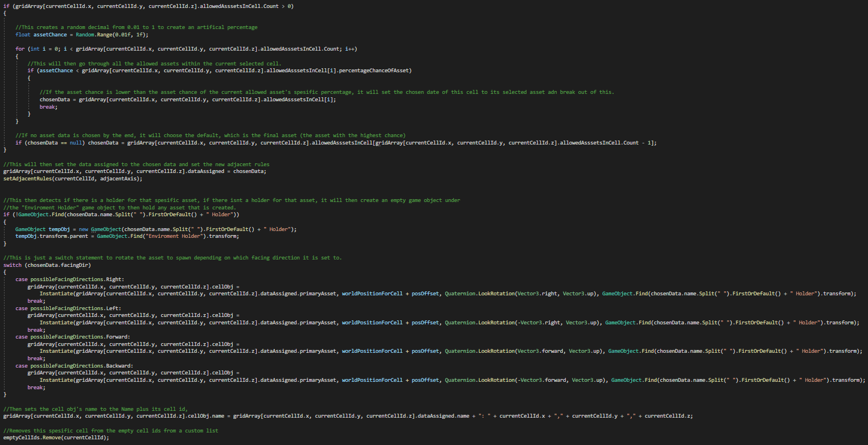Click the 'if (assetChance <' condition line

[219, 71]
